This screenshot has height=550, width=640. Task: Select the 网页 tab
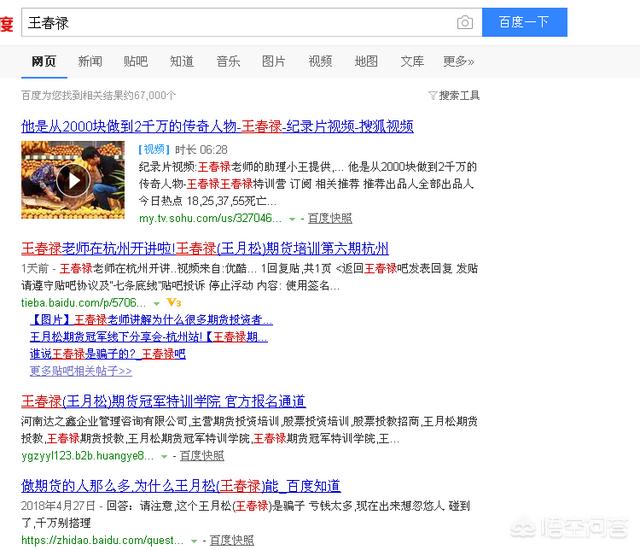44,62
